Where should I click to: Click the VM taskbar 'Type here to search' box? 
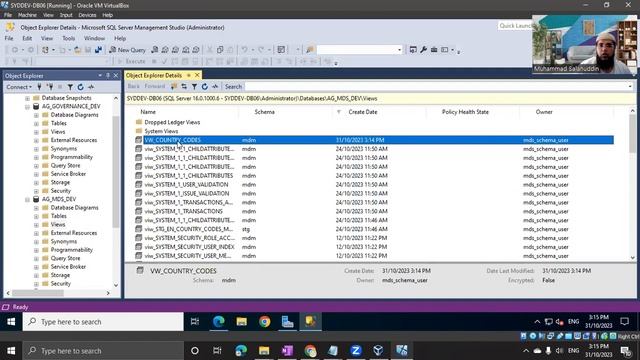pyautogui.click(x=103, y=322)
